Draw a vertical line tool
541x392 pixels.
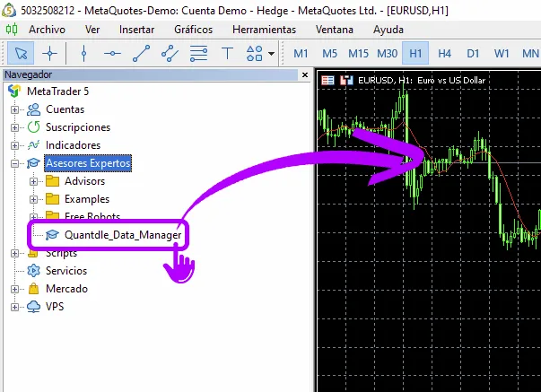(83, 54)
